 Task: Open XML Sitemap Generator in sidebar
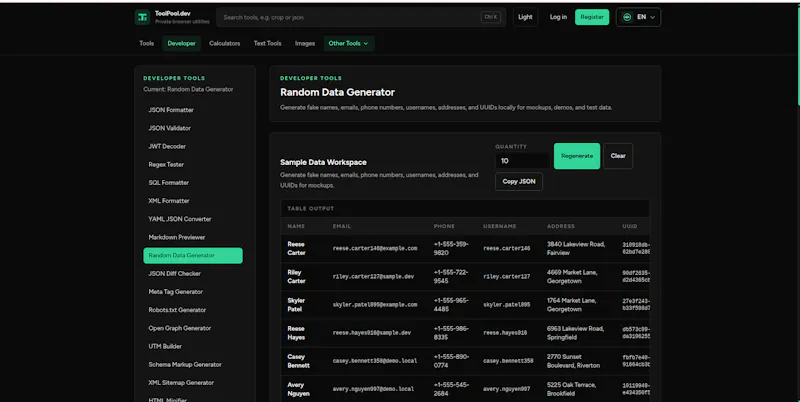tap(193, 383)
